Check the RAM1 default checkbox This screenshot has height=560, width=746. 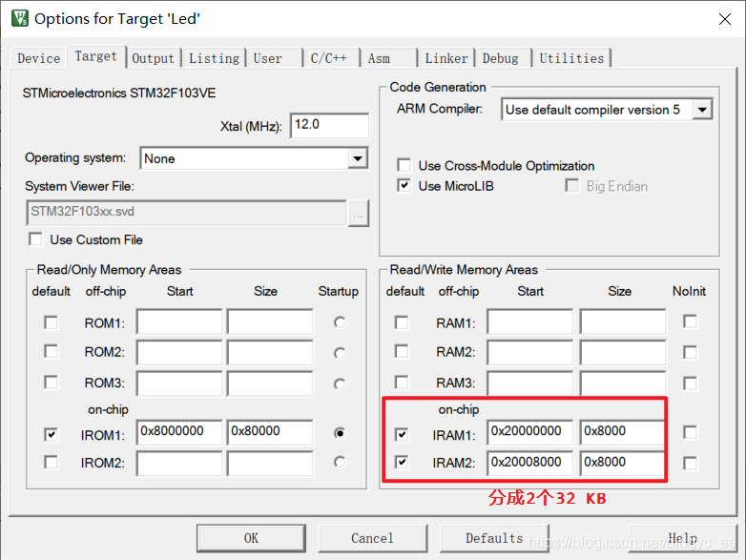coord(402,322)
